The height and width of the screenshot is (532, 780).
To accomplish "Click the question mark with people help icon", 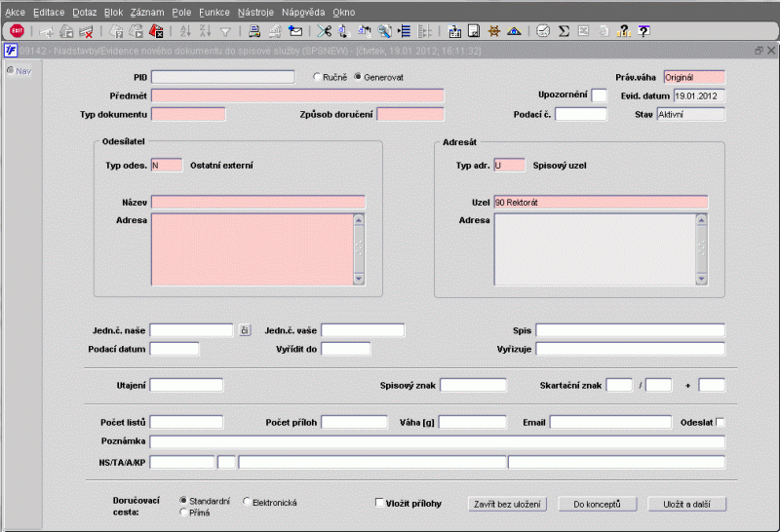I will click(x=623, y=31).
